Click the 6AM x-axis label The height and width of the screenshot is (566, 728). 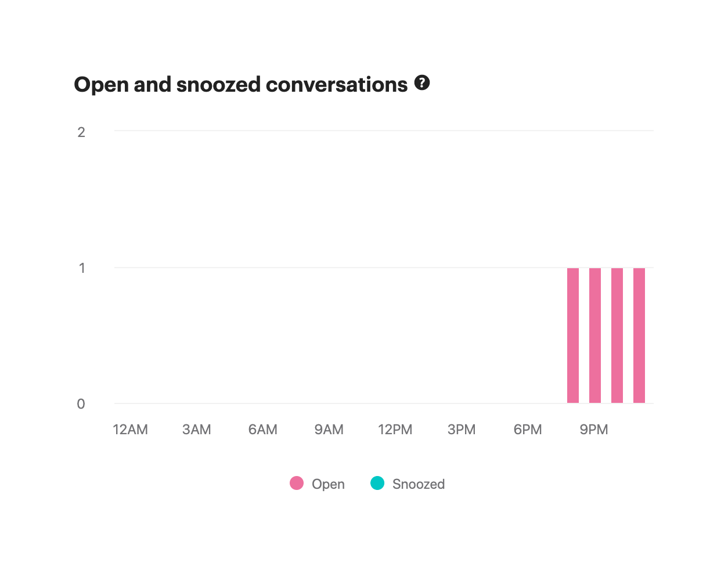point(263,430)
